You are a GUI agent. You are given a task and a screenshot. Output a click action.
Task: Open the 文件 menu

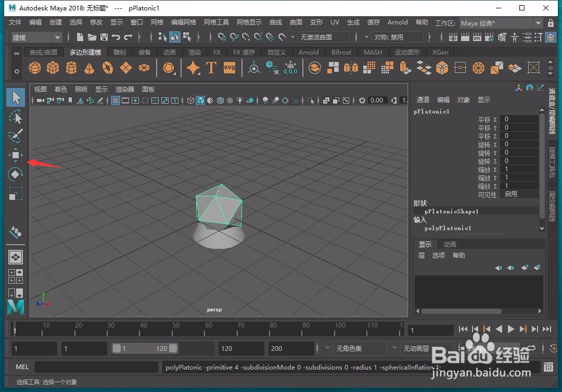click(15, 22)
